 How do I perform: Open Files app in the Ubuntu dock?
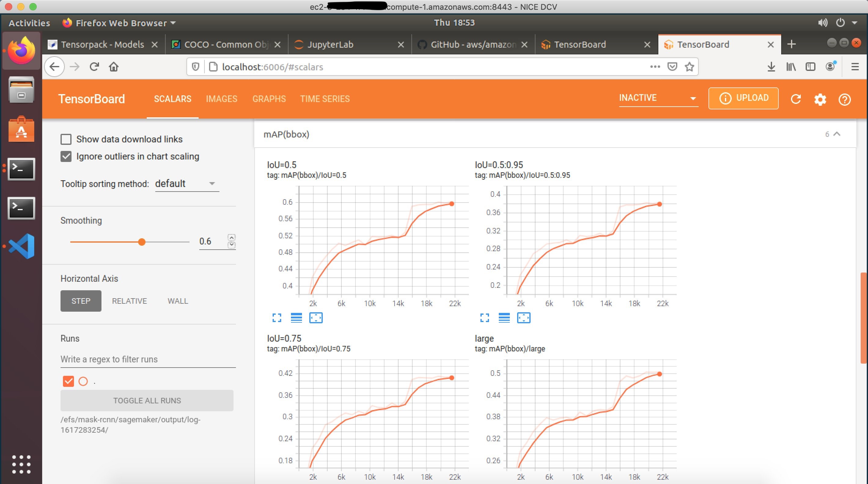21,90
